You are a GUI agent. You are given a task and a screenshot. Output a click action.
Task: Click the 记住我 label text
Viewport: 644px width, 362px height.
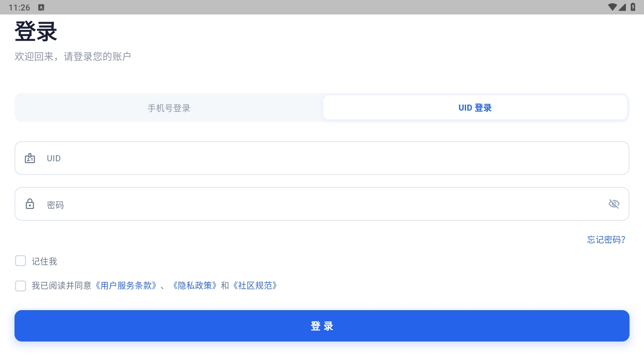(x=44, y=261)
